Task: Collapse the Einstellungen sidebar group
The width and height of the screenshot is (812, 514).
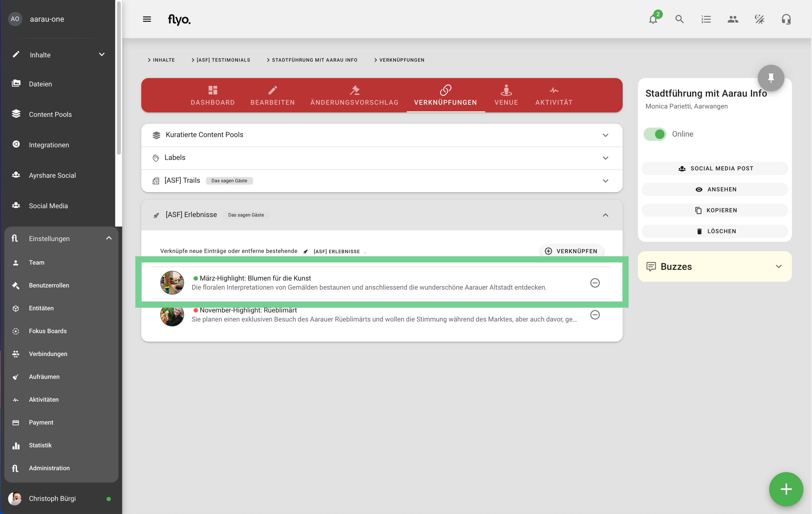Action: tap(109, 238)
